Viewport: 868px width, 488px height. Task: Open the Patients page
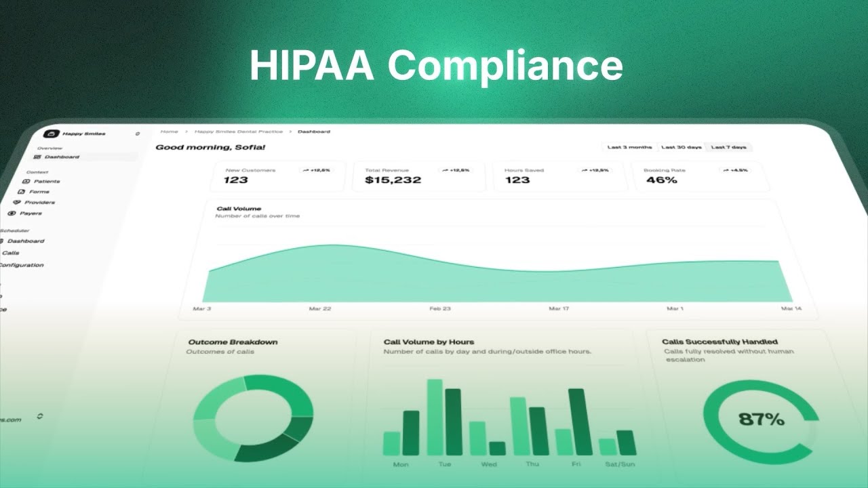pyautogui.click(x=47, y=181)
